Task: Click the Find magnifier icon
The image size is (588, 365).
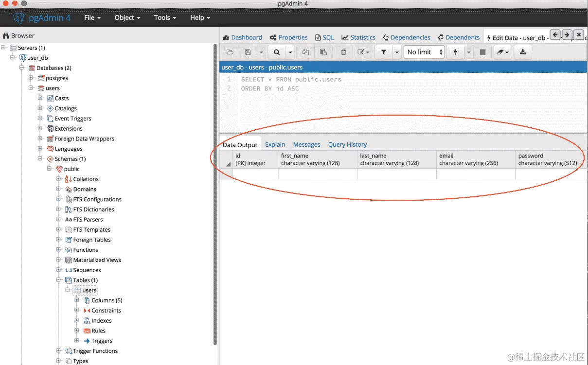Action: pyautogui.click(x=277, y=52)
